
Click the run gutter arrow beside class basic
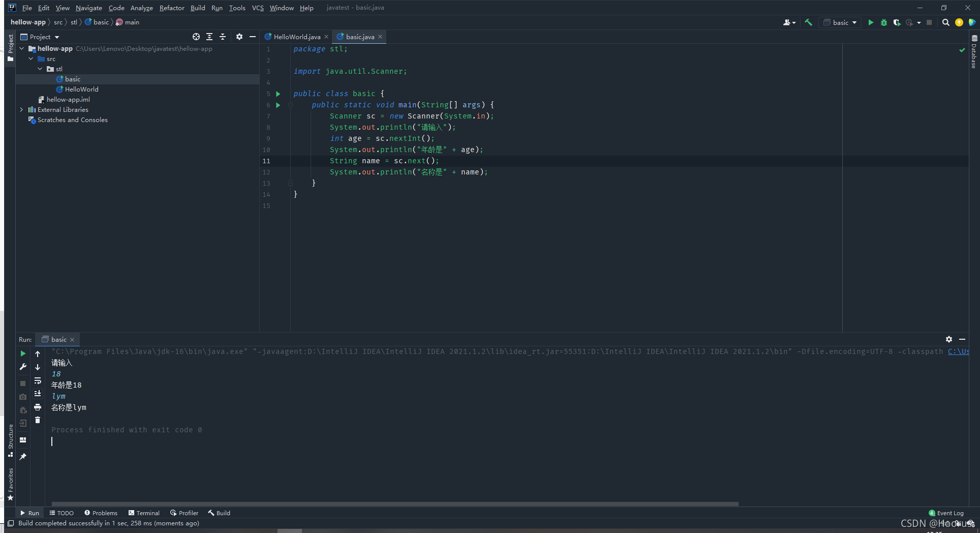[278, 94]
